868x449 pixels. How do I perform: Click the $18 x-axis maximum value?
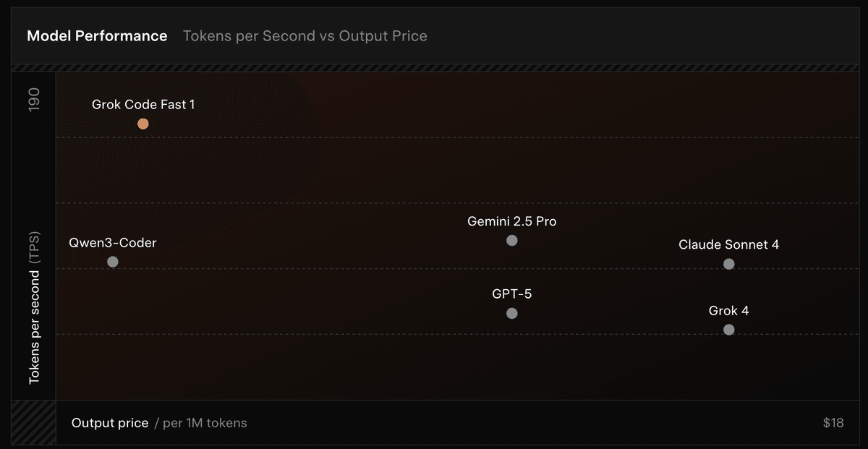coord(833,423)
